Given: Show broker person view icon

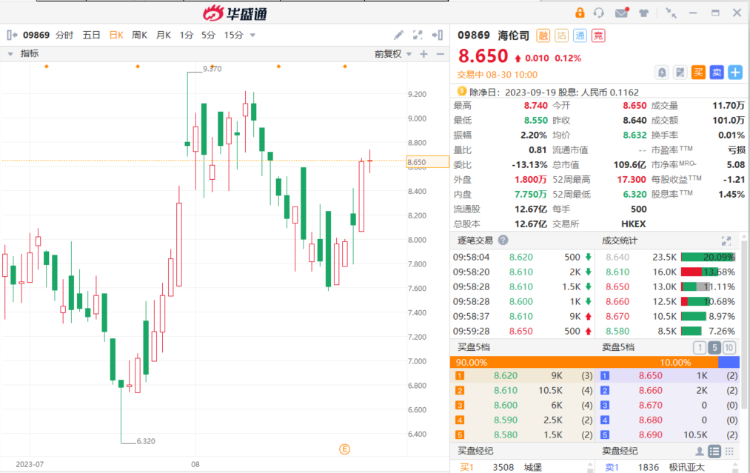Looking at the screenshot, I should click(699, 451).
